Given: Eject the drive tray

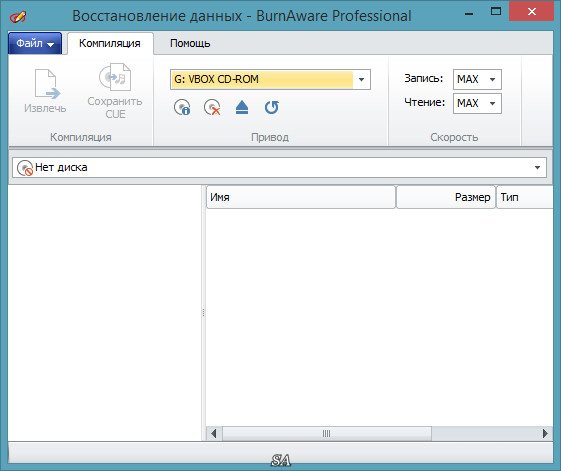Looking at the screenshot, I should 242,107.
